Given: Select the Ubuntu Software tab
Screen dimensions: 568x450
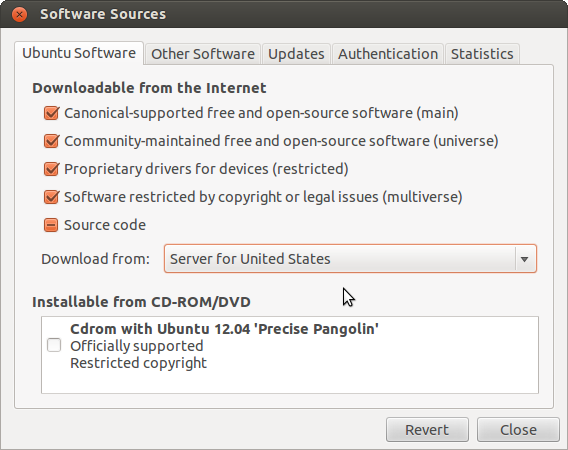Looking at the screenshot, I should pyautogui.click(x=79, y=53).
